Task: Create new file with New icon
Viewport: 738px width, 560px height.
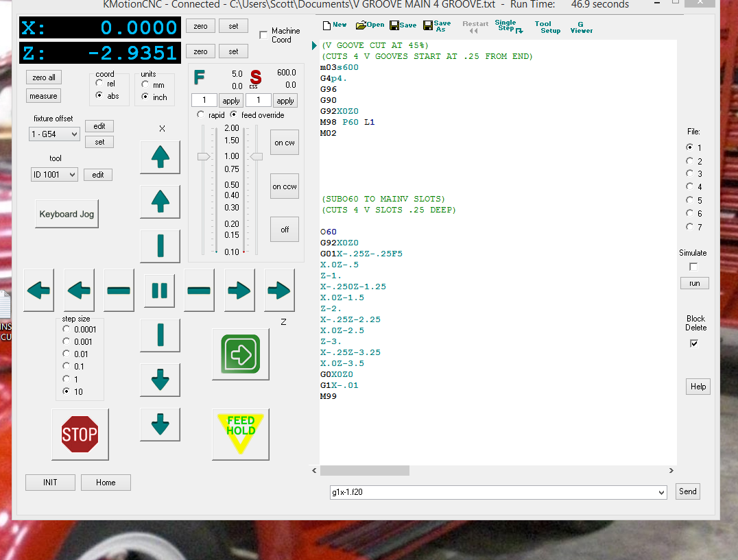Action: point(335,25)
